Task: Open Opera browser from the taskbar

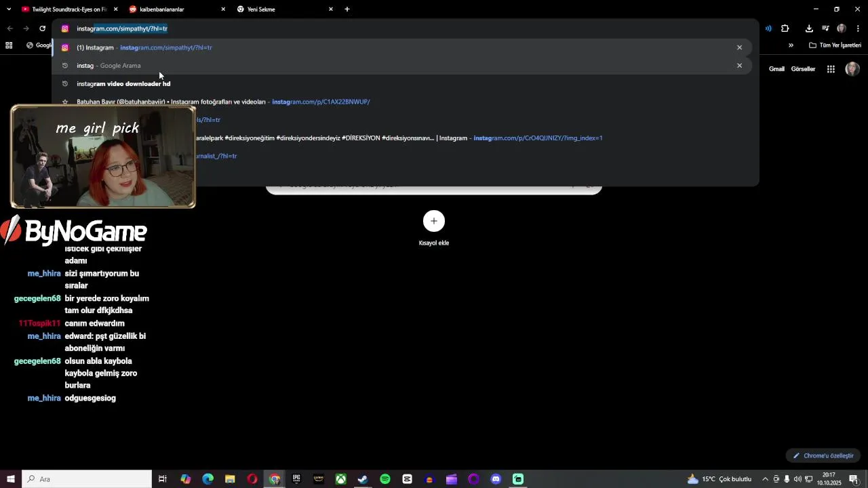Action: [x=252, y=479]
